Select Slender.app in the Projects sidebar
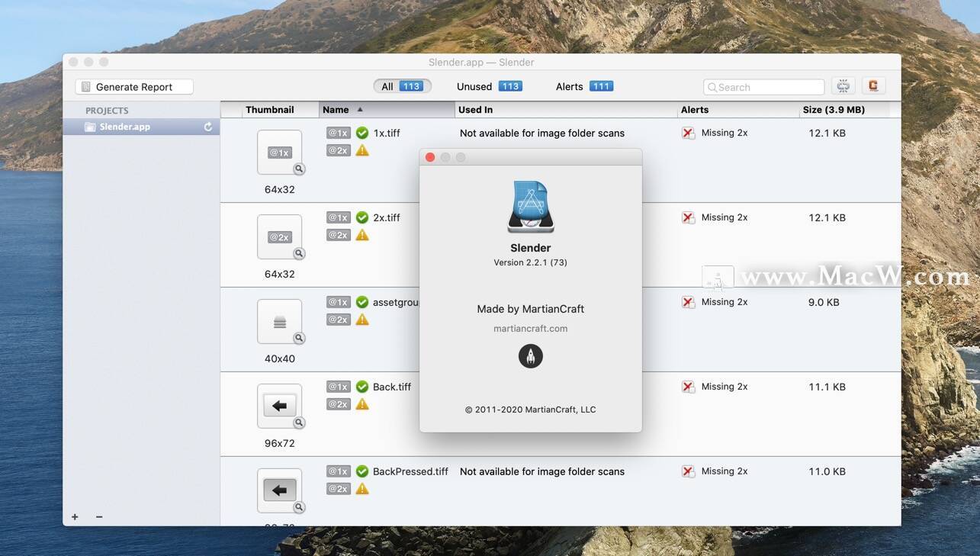The height and width of the screenshot is (556, 980). click(x=125, y=127)
